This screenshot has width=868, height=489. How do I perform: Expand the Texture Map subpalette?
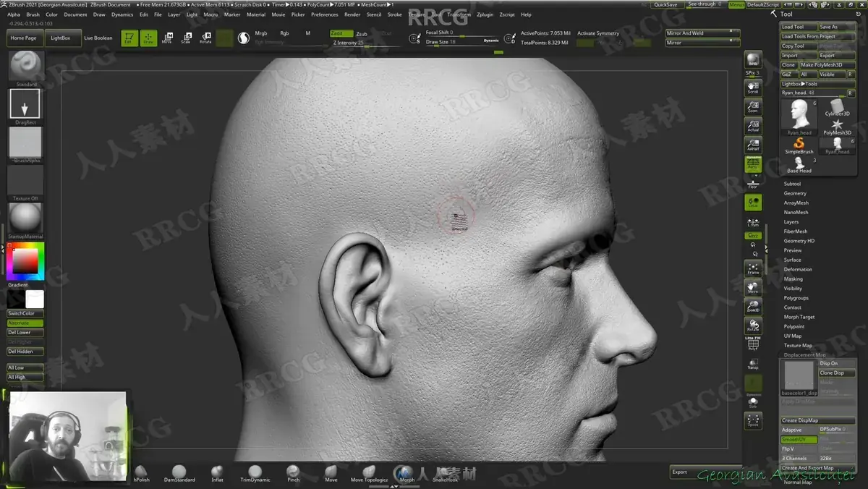(798, 345)
